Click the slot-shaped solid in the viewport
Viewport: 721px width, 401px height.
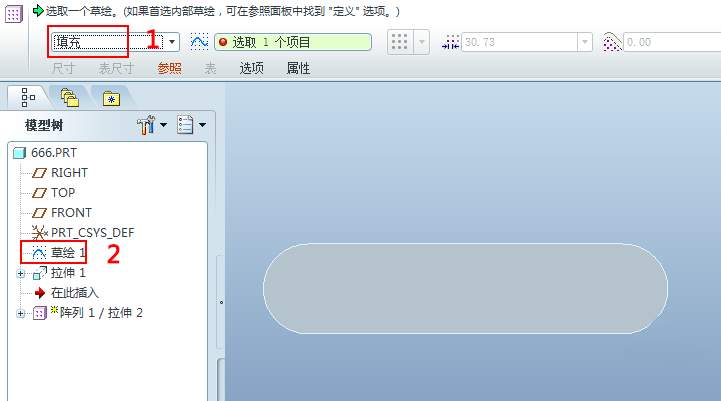click(465, 288)
